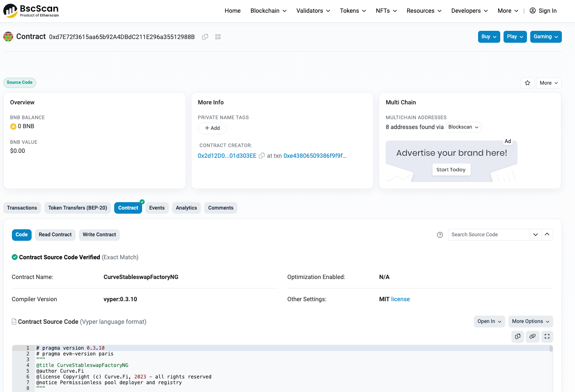The width and height of the screenshot is (575, 392).
Task: Click Start Today ad button
Action: tap(451, 170)
